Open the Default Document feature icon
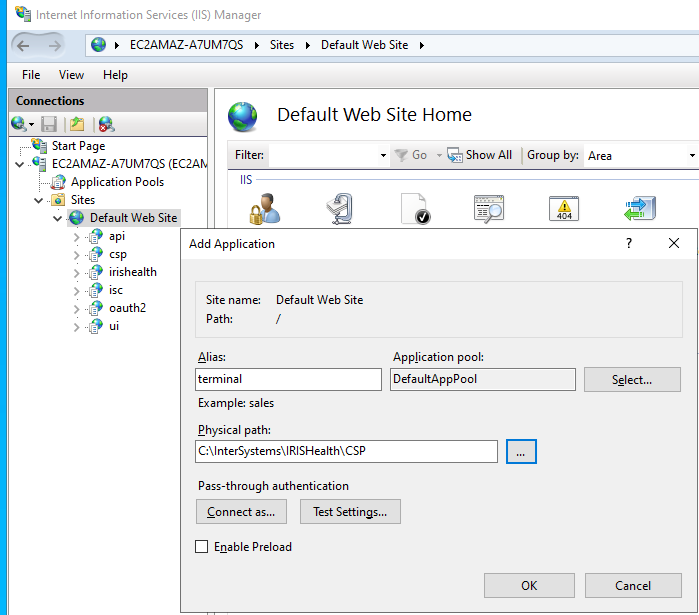The height and width of the screenshot is (615, 699). pyautogui.click(x=415, y=208)
